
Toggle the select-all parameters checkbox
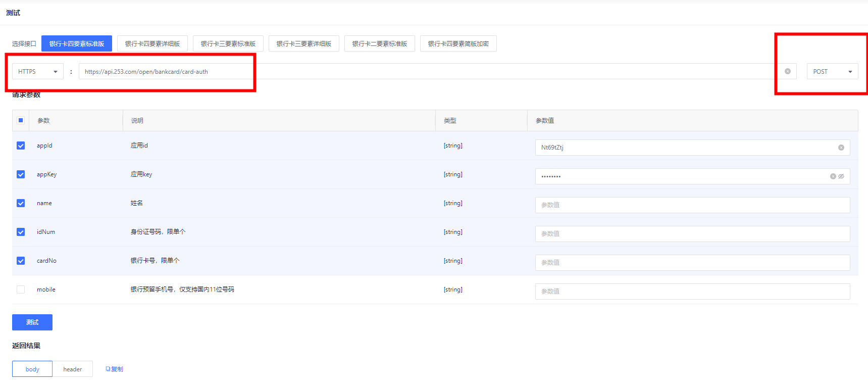21,120
